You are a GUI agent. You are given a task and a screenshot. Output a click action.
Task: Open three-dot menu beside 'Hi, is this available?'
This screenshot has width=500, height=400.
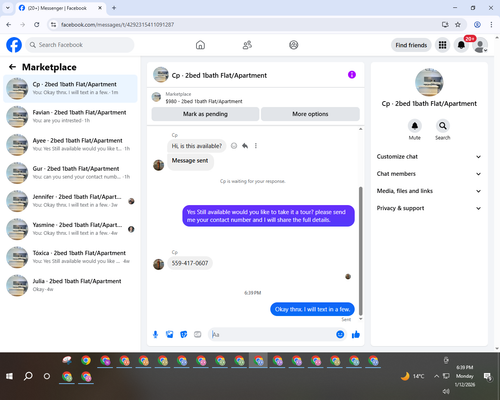256,146
